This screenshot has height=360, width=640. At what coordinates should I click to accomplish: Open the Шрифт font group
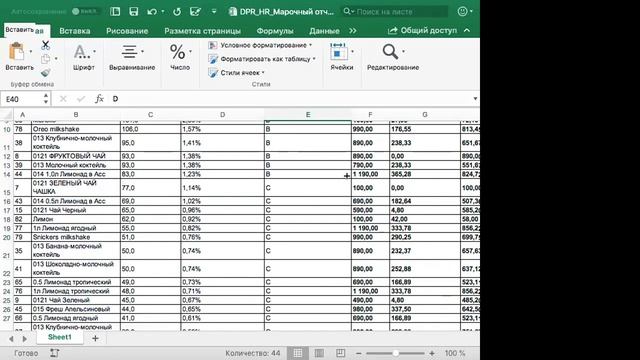point(84,57)
